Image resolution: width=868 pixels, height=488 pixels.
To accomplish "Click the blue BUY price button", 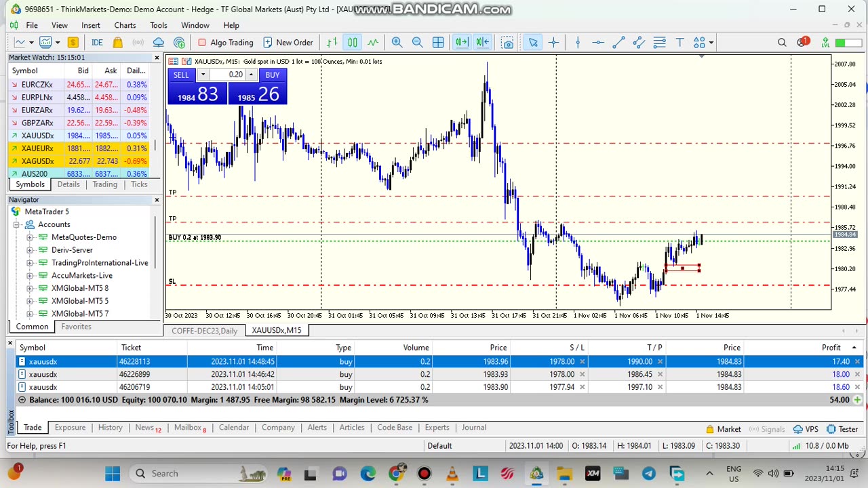I will (258, 94).
